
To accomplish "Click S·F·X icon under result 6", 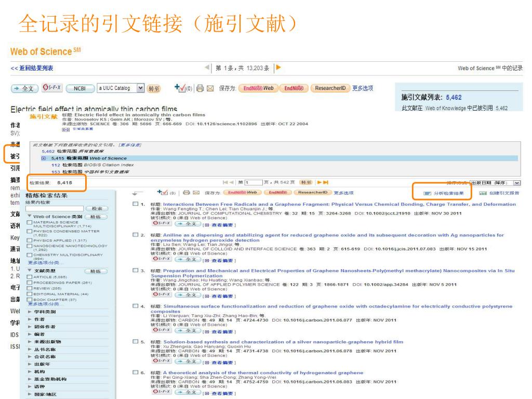I will 161,392.
